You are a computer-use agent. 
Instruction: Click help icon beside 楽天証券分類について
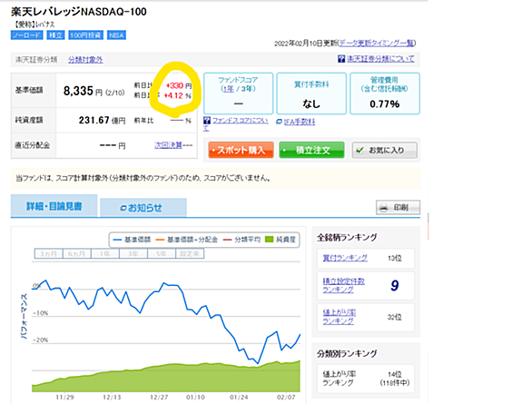[341, 59]
